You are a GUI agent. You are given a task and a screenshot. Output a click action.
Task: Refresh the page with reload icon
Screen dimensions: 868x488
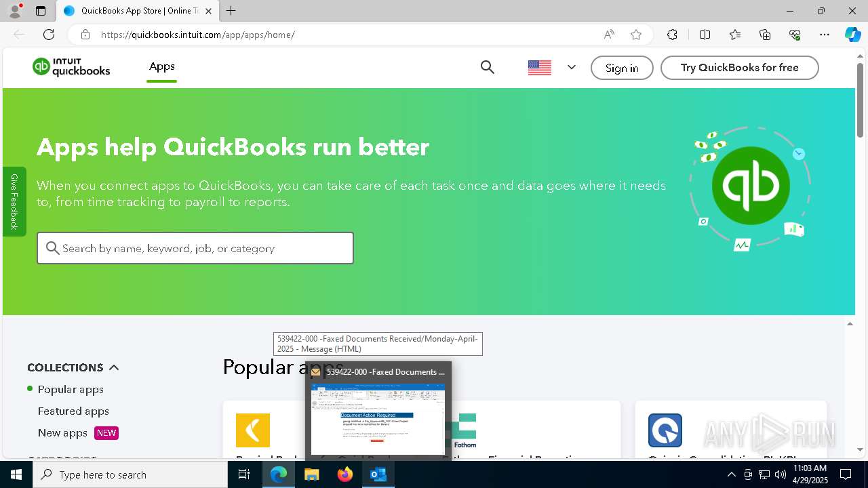pyautogui.click(x=49, y=35)
